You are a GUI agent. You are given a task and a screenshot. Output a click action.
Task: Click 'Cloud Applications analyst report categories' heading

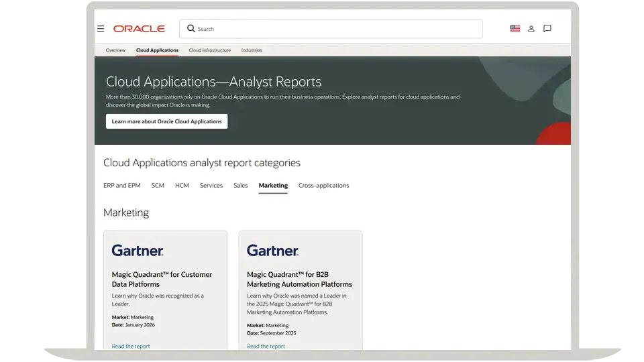(x=202, y=163)
